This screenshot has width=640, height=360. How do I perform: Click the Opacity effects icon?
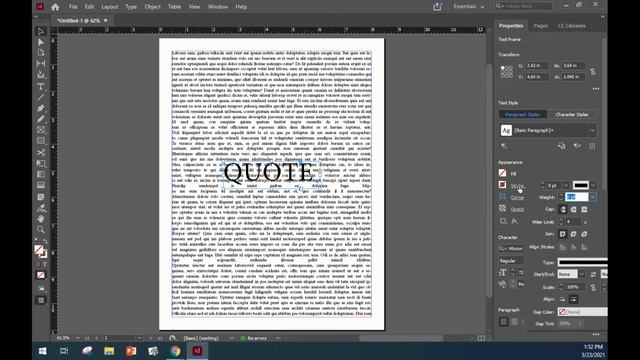[x=502, y=209]
